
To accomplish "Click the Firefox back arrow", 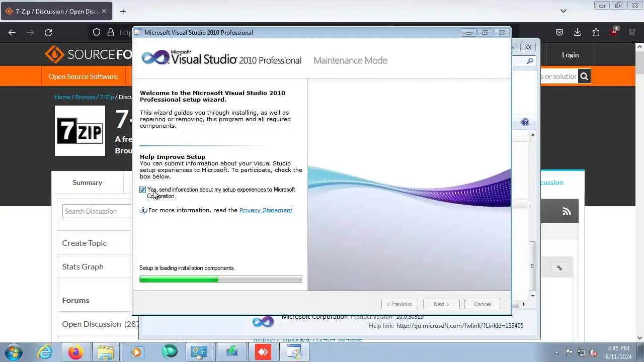I will click(x=12, y=32).
